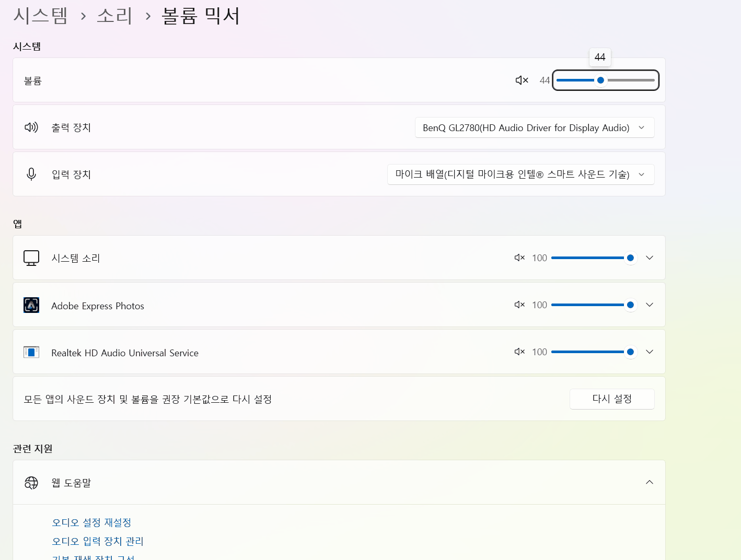Click the 입력 장치 label

click(71, 174)
